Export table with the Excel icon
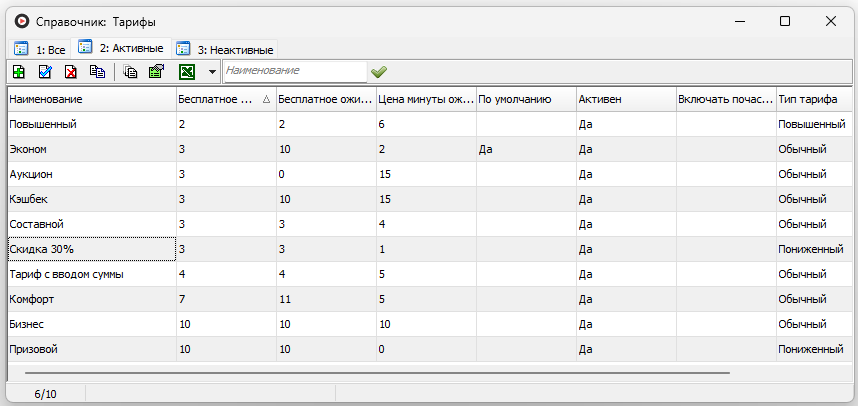 (x=188, y=72)
